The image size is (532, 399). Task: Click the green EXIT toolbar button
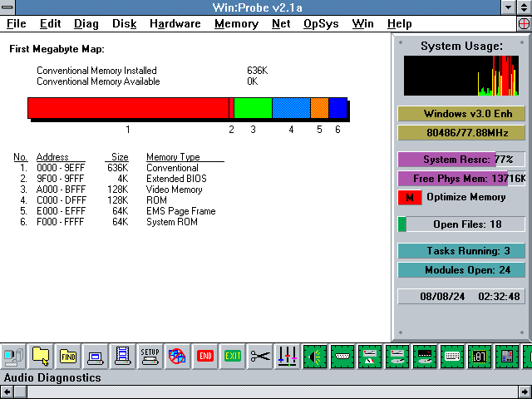(233, 357)
